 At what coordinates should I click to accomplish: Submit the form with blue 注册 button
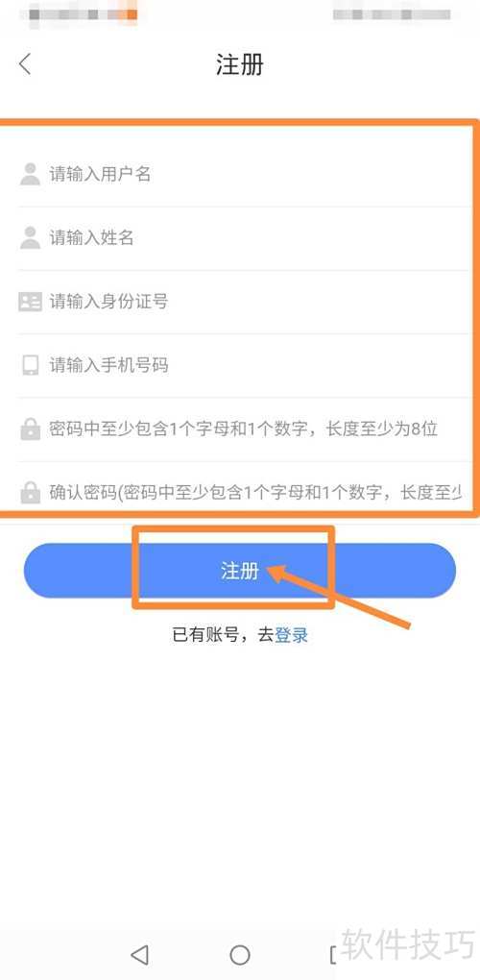[x=240, y=571]
